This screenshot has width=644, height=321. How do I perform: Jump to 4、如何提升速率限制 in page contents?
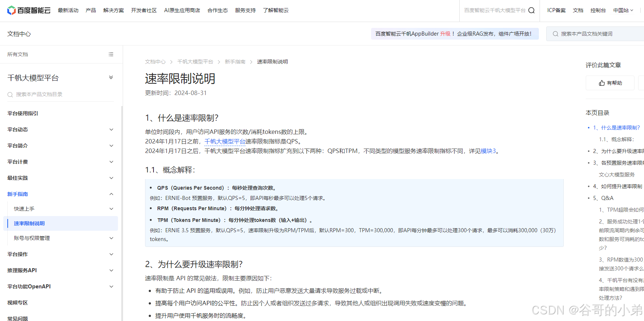(x=618, y=186)
